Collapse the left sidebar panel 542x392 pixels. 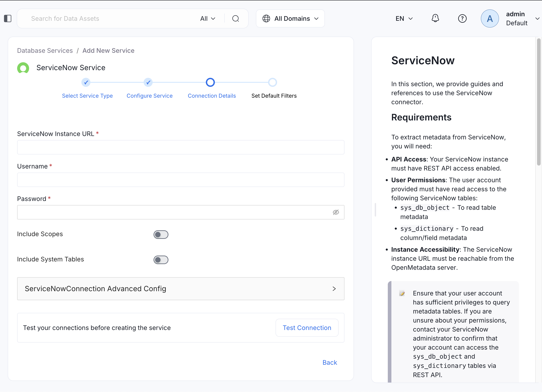click(x=7, y=18)
